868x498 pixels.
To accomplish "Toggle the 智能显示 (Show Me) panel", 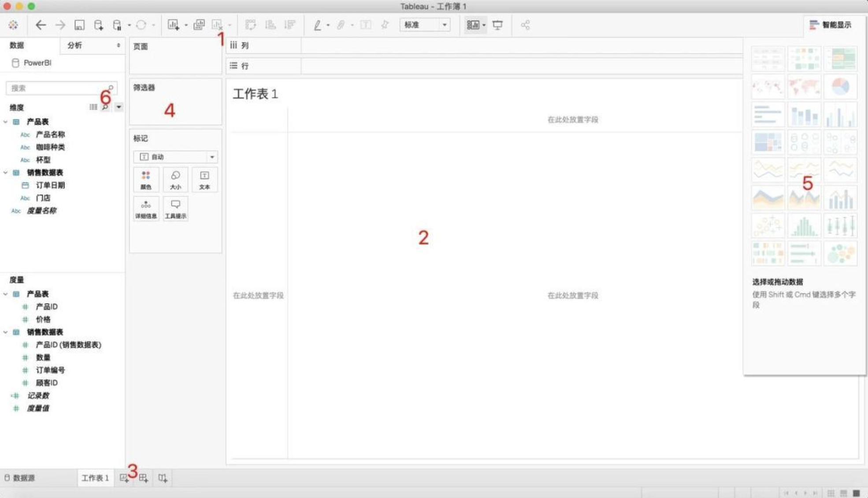I will coord(830,25).
